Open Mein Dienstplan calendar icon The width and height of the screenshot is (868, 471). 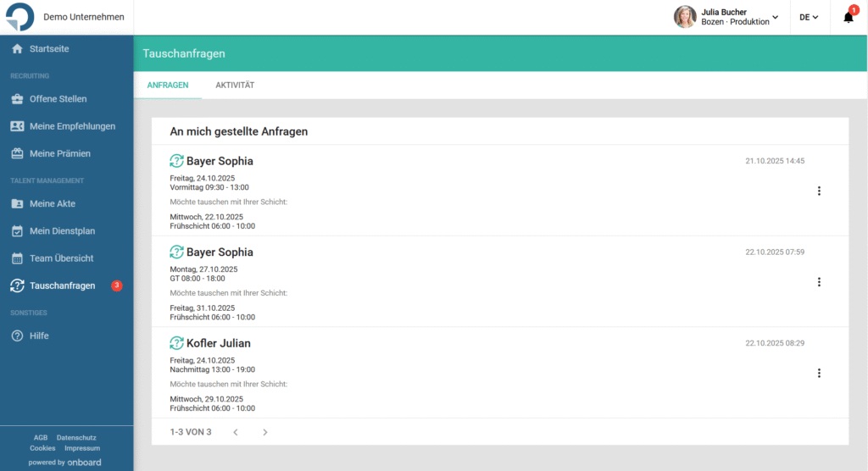coord(17,231)
